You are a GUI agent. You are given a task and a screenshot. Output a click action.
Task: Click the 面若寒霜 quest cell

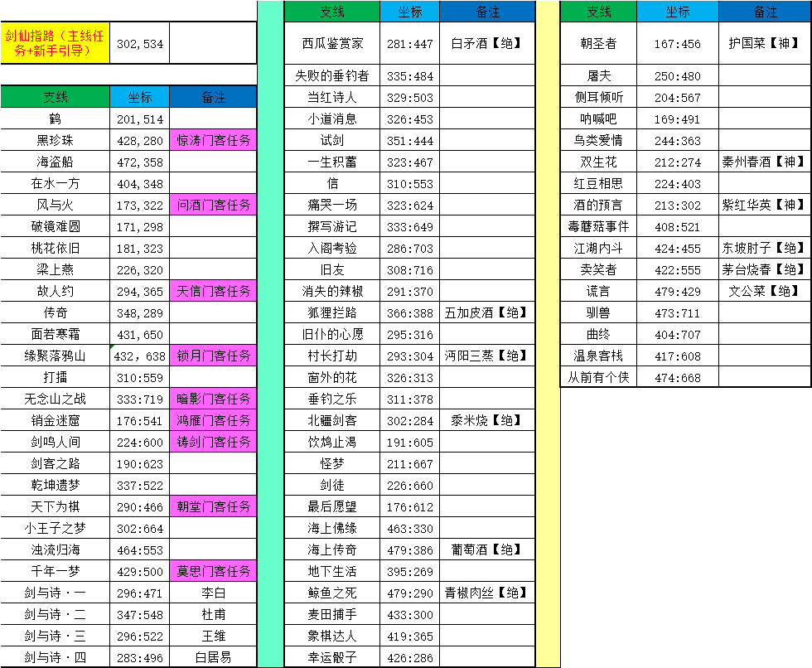(55, 335)
